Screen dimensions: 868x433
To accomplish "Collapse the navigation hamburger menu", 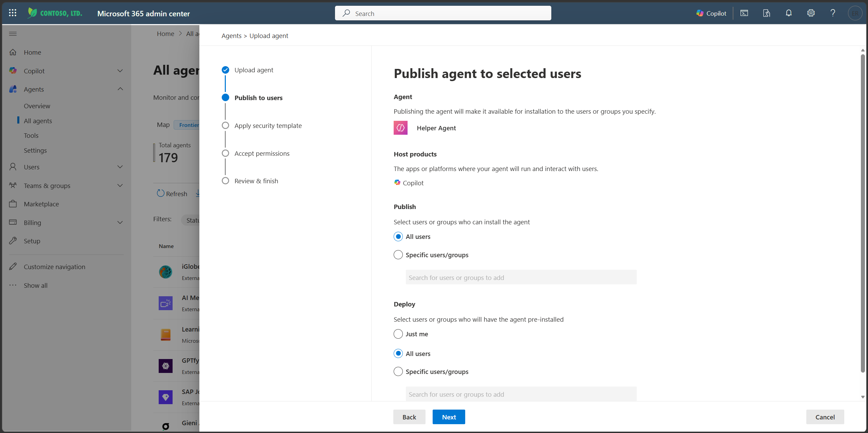I will point(13,34).
